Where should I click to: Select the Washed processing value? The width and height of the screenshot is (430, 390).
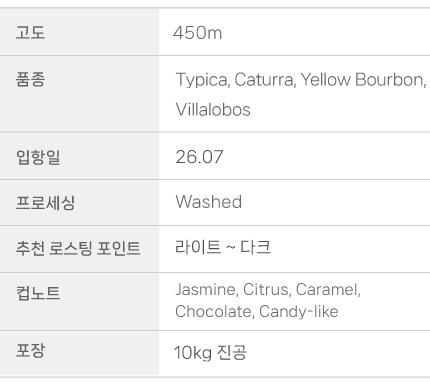pyautogui.click(x=209, y=202)
